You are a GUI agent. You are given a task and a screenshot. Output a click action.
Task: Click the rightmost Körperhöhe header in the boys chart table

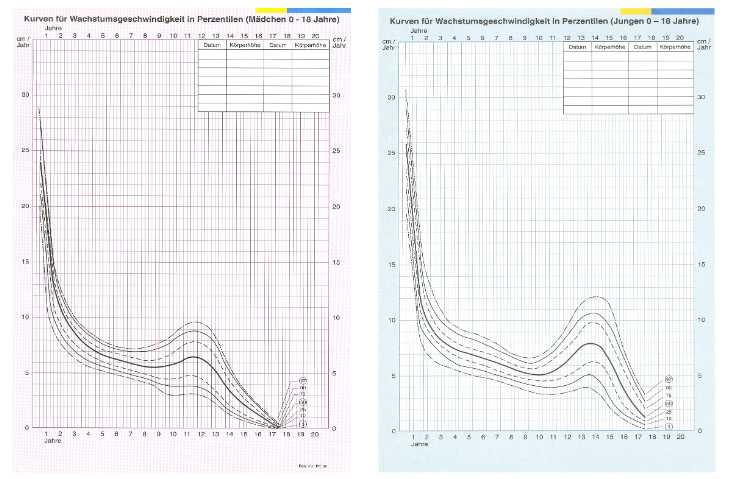675,47
